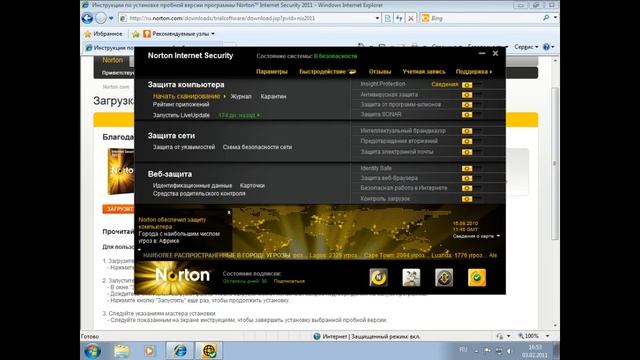
Task: Click the network tray icon
Action: click(499, 351)
